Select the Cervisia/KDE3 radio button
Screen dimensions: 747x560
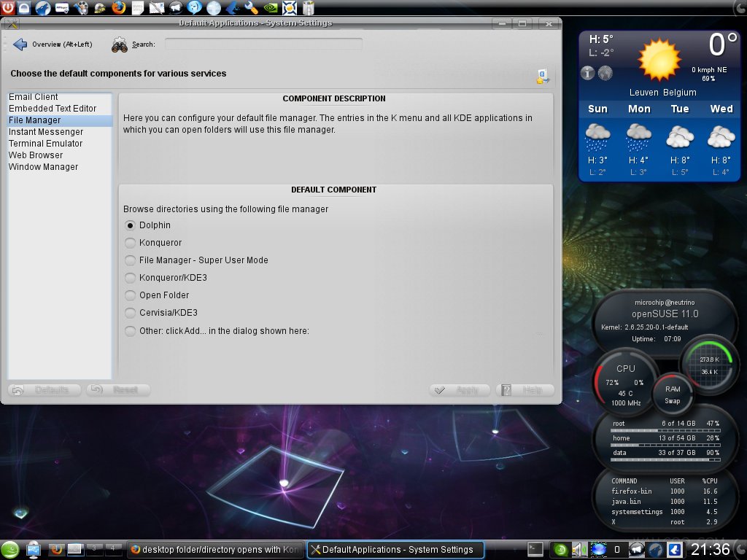point(130,313)
